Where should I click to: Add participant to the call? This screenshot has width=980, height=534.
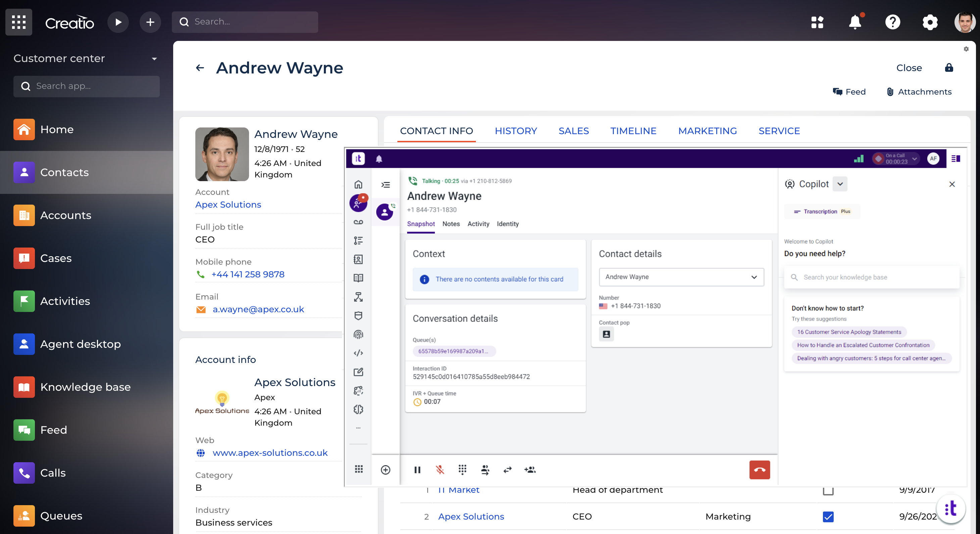tap(530, 470)
